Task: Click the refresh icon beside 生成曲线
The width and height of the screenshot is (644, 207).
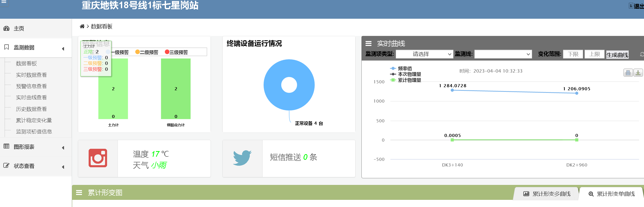Action: (641, 54)
